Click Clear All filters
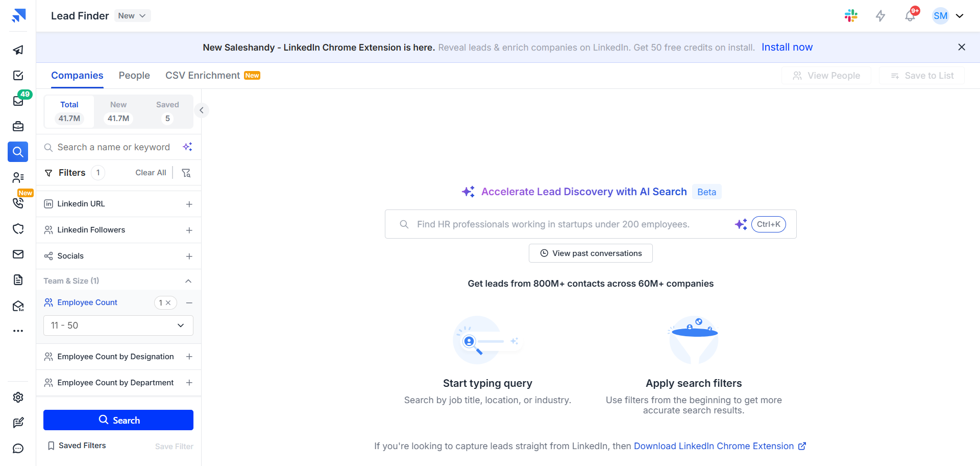The height and width of the screenshot is (466, 980). click(151, 173)
